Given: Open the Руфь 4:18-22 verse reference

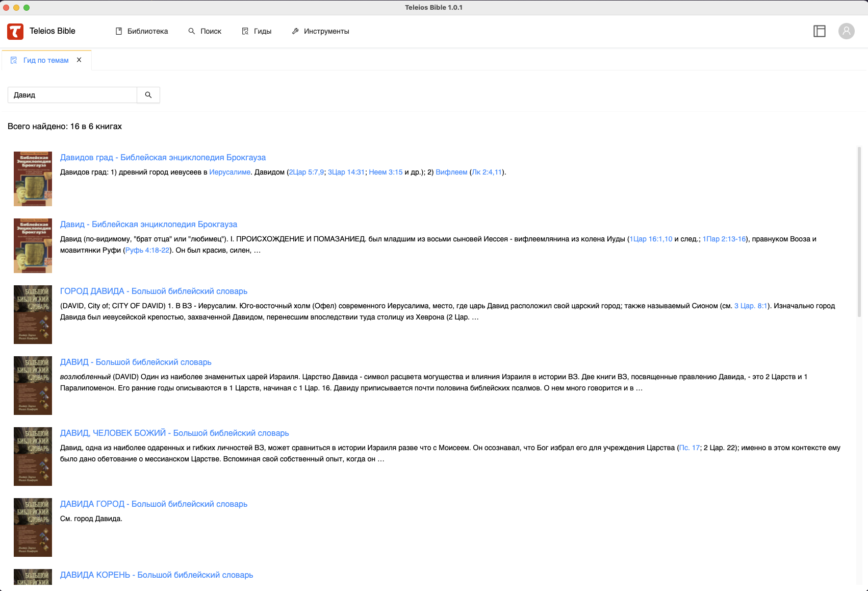Looking at the screenshot, I should tap(147, 250).
